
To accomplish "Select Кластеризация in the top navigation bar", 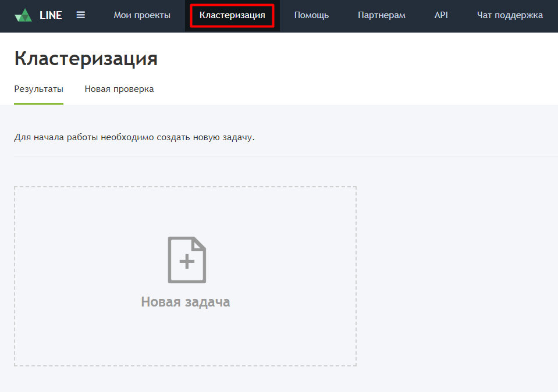I will 232,15.
